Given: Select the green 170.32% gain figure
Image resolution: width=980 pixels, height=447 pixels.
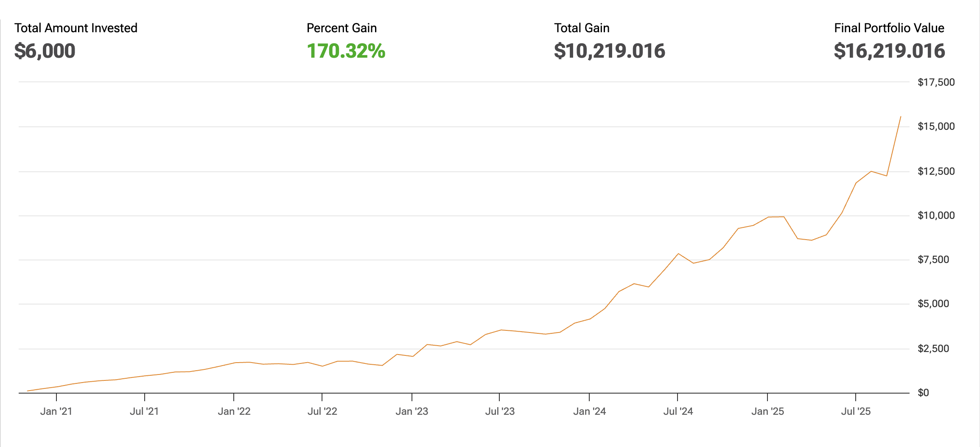Looking at the screenshot, I should click(x=346, y=51).
